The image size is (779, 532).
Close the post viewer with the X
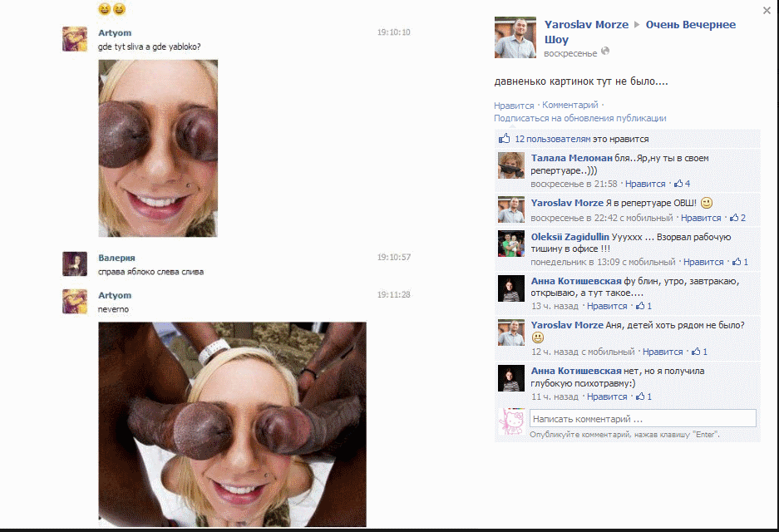[x=767, y=11]
